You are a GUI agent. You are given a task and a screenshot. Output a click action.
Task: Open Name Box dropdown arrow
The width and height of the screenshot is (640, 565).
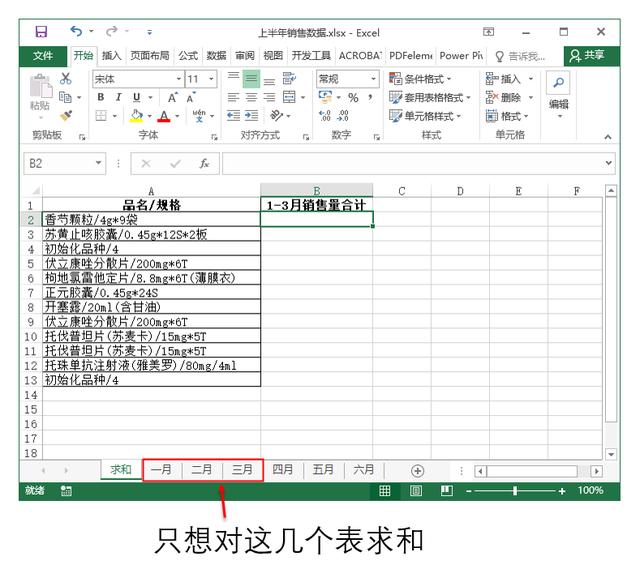pos(98,163)
